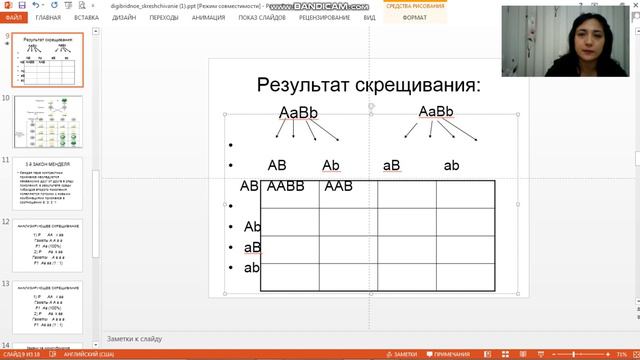Toggle the ПРИМЕЧАНИЯ comments button
640x360 pixels.
pyautogui.click(x=448, y=354)
